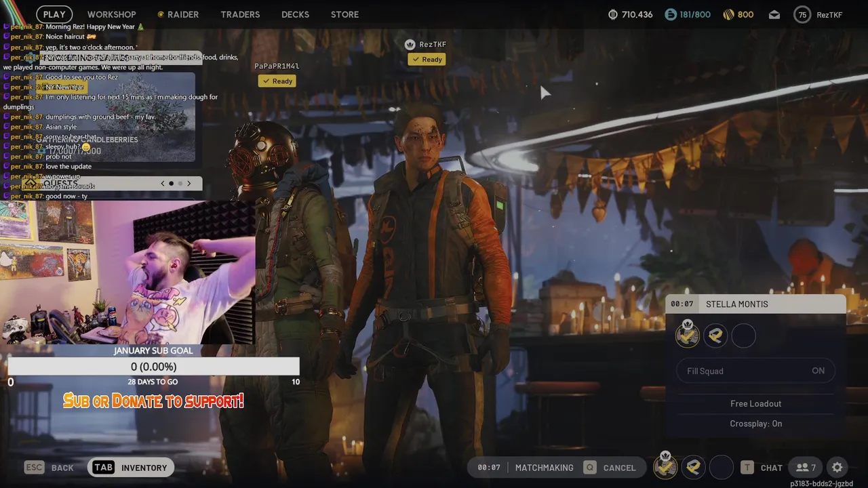Click the blue Cred currency icon
The width and height of the screenshot is (868, 488).
tap(671, 14)
